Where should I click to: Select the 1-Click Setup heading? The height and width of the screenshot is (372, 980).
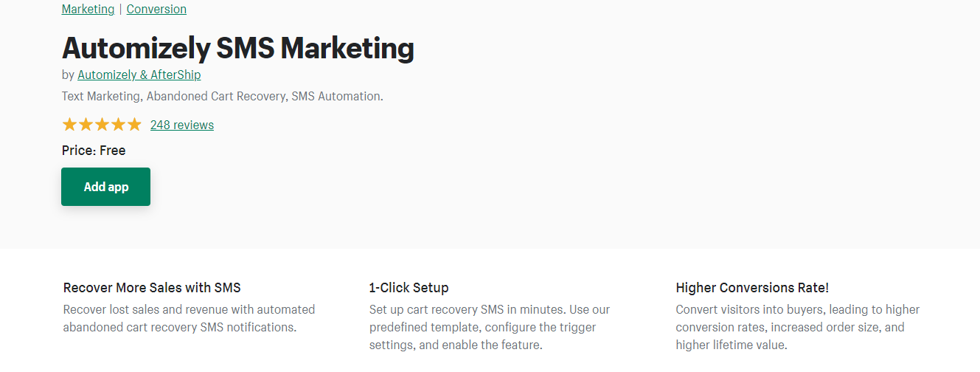click(x=409, y=288)
